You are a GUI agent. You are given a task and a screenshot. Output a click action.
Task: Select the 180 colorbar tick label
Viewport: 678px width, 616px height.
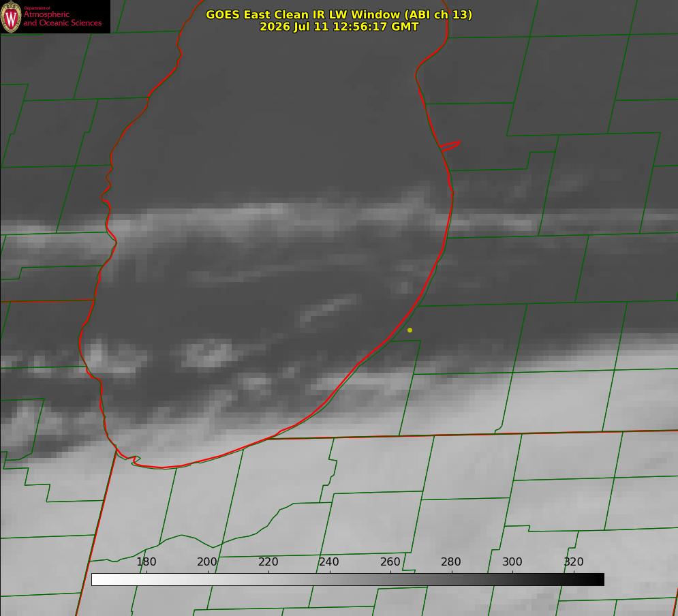[147, 561]
